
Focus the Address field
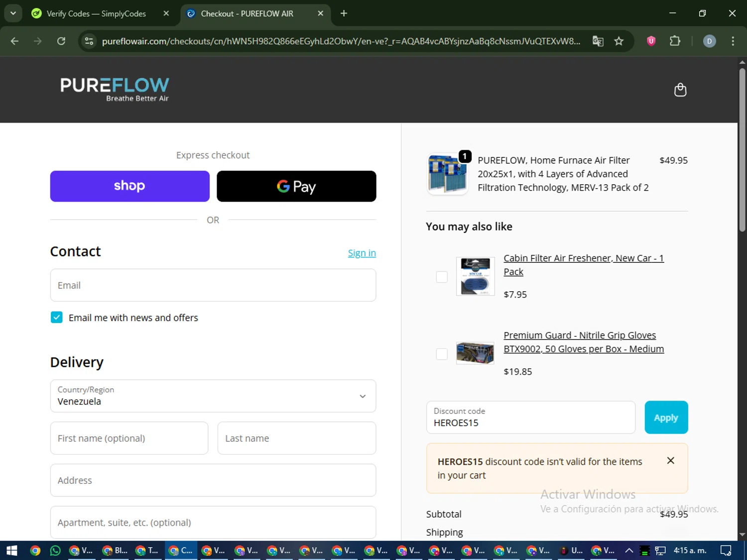(x=213, y=480)
